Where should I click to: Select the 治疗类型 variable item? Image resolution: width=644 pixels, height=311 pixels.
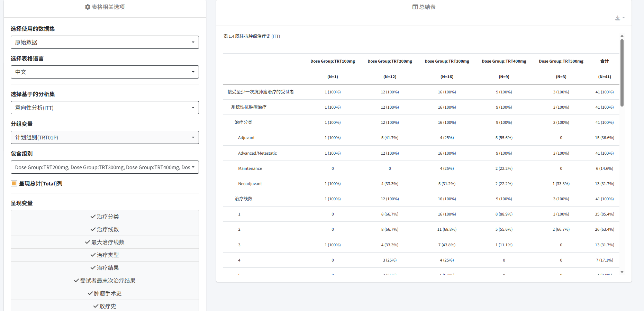(105, 255)
